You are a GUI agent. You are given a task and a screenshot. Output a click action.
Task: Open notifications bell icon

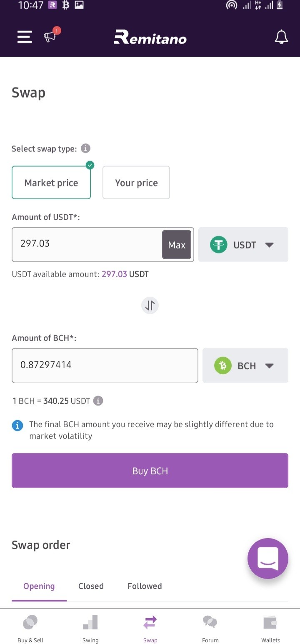[x=281, y=37]
